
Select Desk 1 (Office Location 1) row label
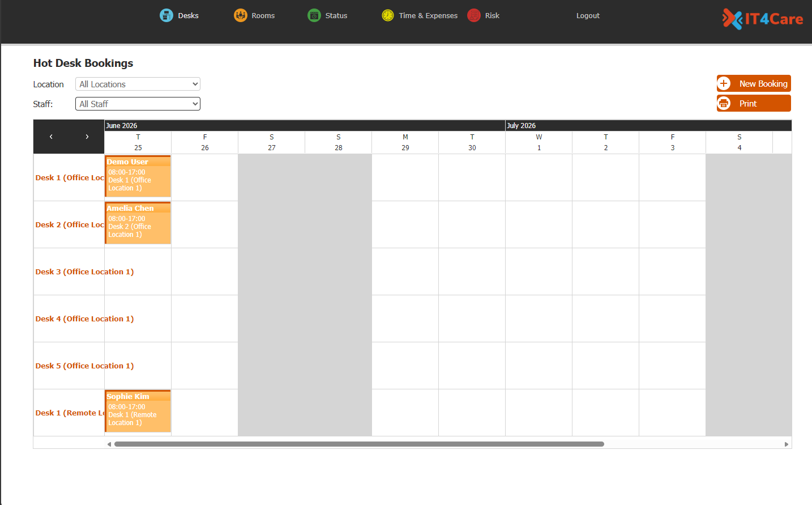[69, 177]
